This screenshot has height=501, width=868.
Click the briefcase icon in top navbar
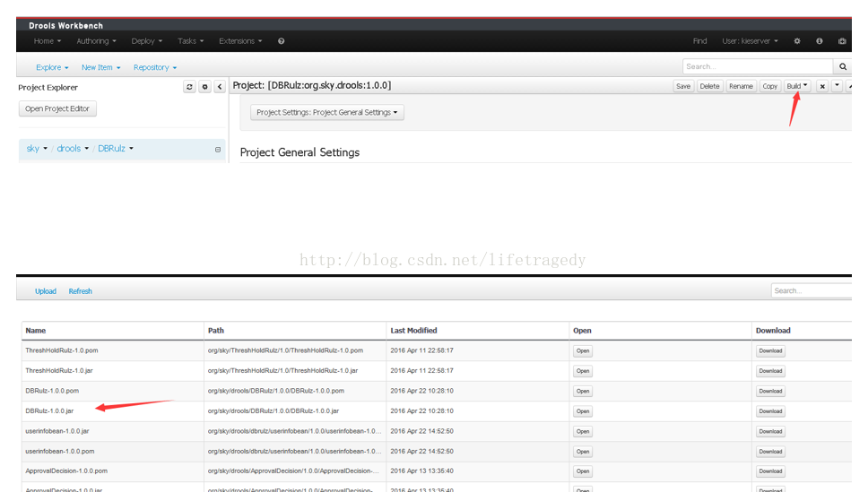tap(842, 41)
